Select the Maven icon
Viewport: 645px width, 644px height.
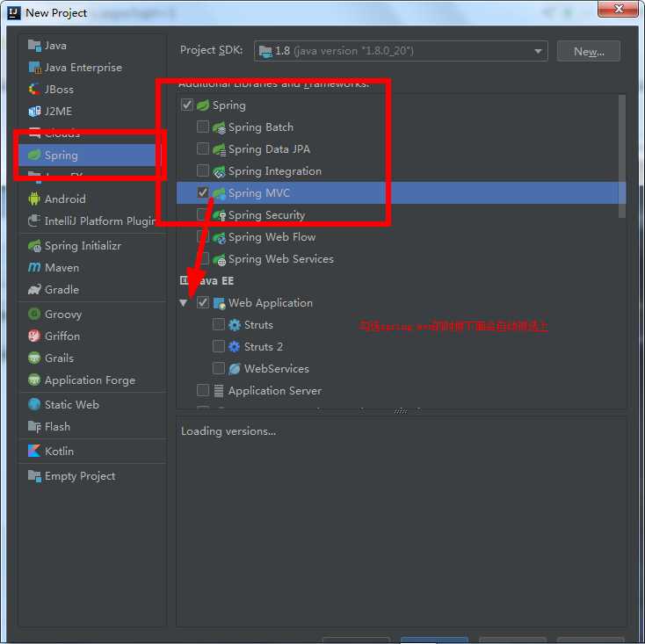[x=34, y=268]
